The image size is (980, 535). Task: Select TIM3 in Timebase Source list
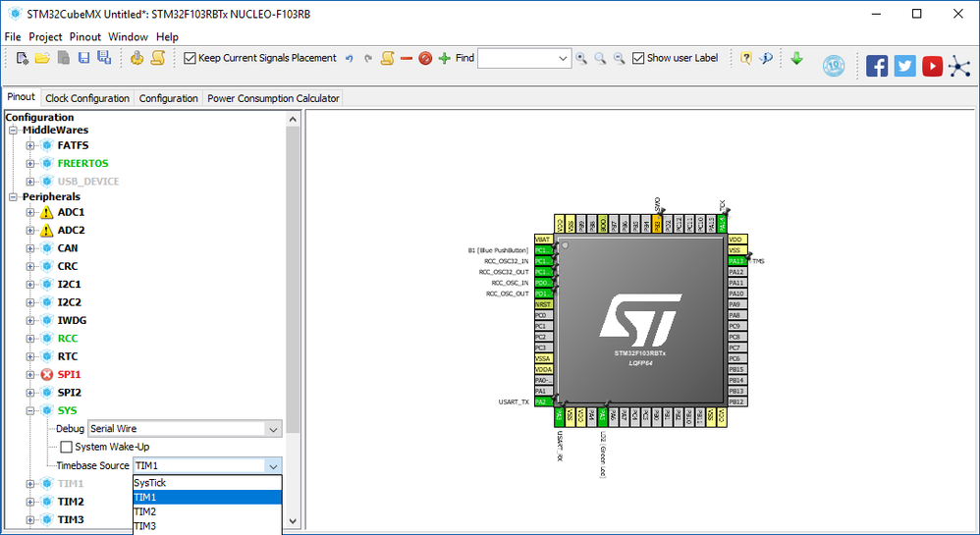[x=207, y=526]
